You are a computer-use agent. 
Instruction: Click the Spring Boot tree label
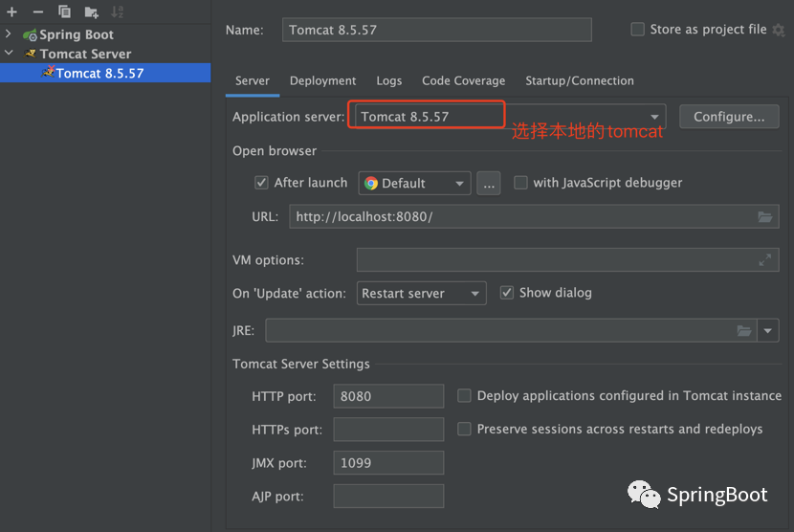[x=77, y=35]
